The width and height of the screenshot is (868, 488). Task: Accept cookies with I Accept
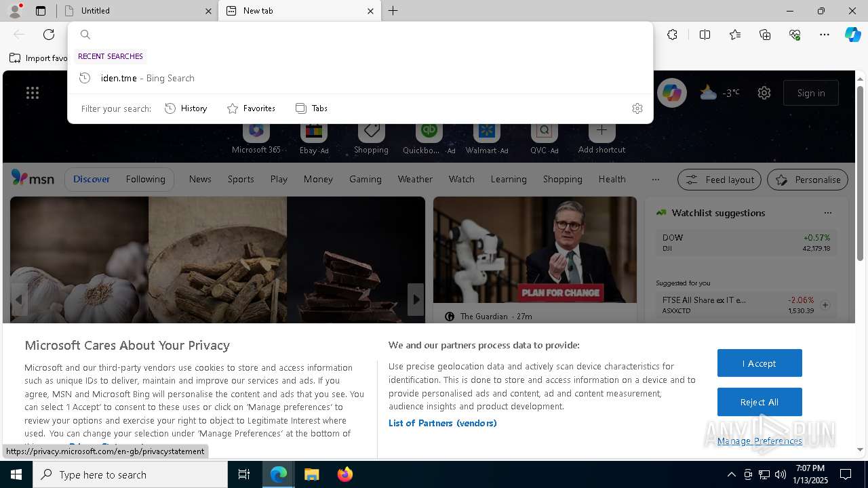point(759,363)
